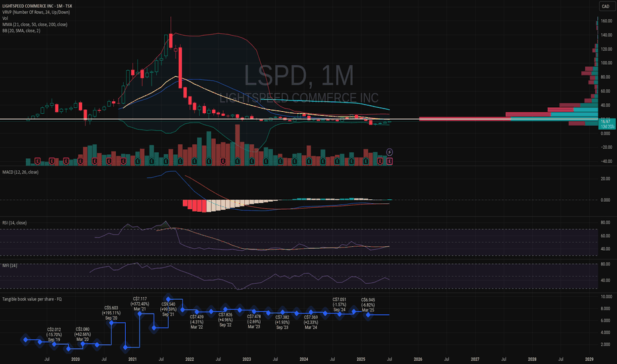Viewport: 617px width, 364px height.
Task: Select the MFI (14) legend
Action: tap(9, 265)
